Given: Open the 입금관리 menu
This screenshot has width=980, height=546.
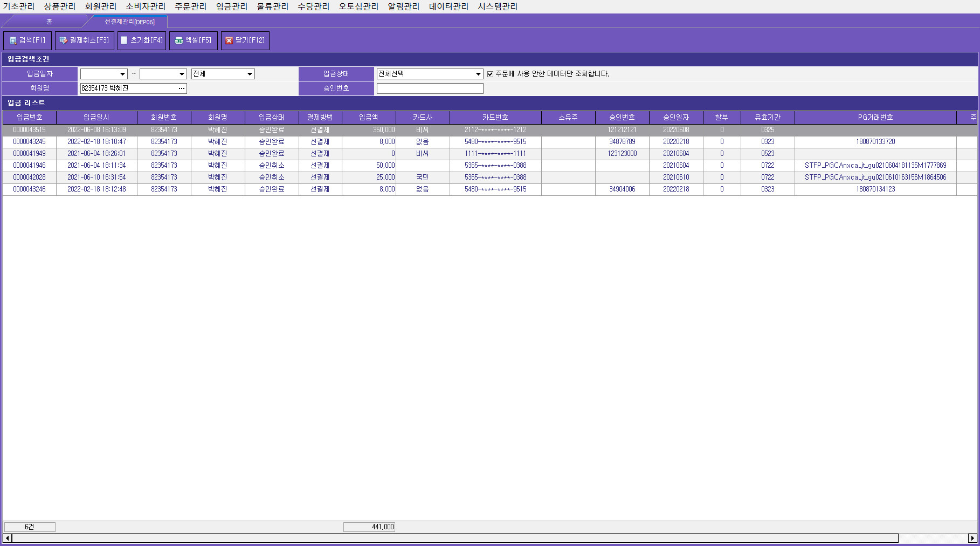Looking at the screenshot, I should tap(231, 6).
